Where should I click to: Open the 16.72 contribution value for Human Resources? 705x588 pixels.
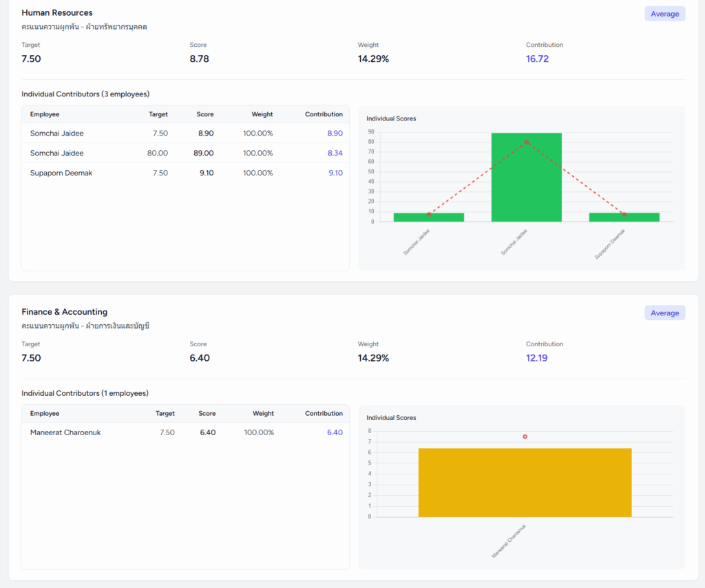click(537, 59)
